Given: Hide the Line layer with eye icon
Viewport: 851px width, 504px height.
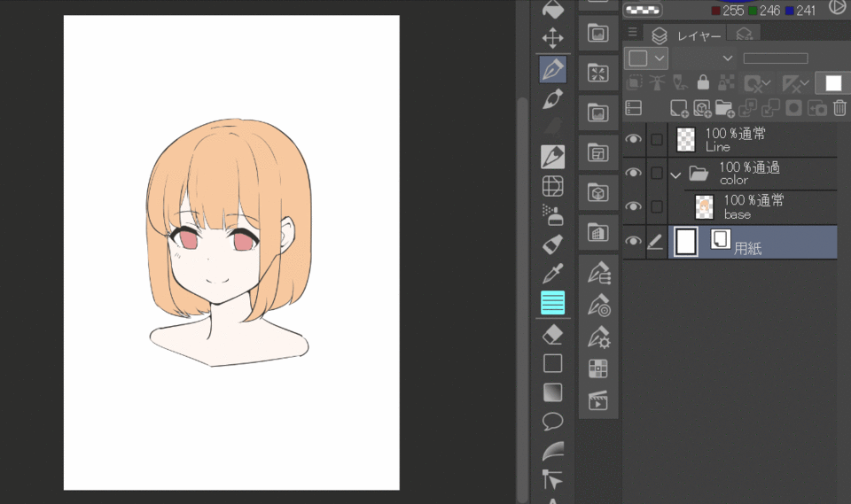Looking at the screenshot, I should (x=633, y=140).
